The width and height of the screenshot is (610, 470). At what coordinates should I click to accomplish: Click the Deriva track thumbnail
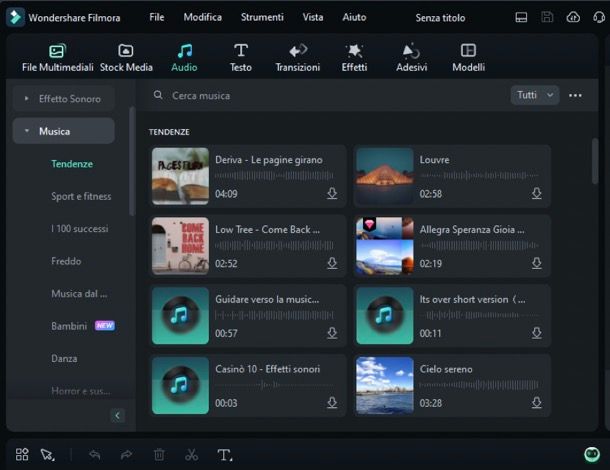180,176
